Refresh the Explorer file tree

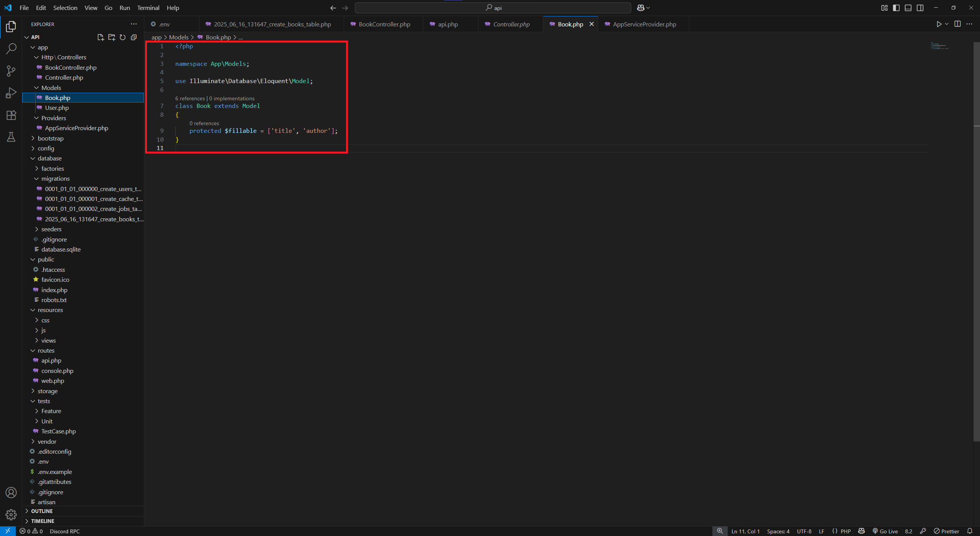point(122,37)
